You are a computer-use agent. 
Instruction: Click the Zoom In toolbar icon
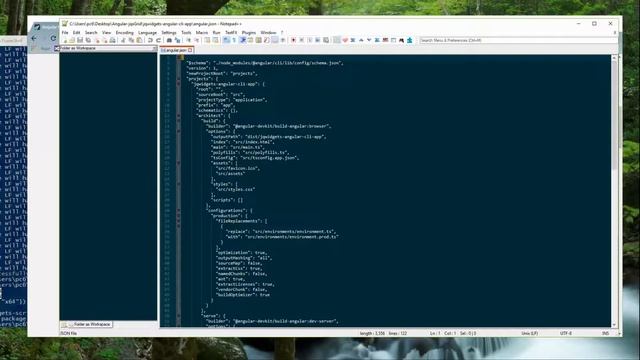click(189, 40)
